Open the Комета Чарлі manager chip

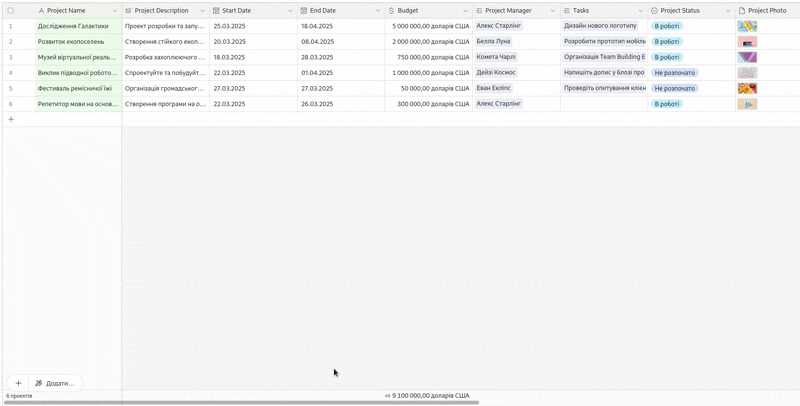tap(496, 57)
